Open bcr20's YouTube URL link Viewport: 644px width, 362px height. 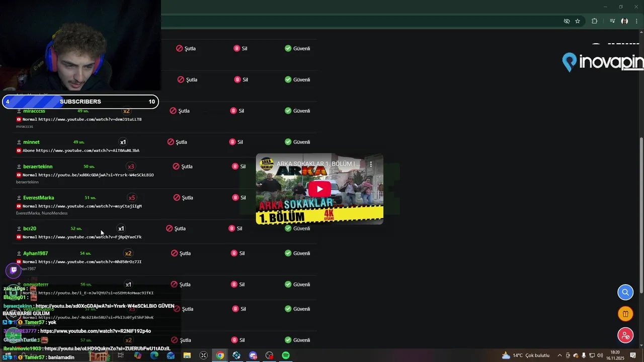(x=90, y=237)
